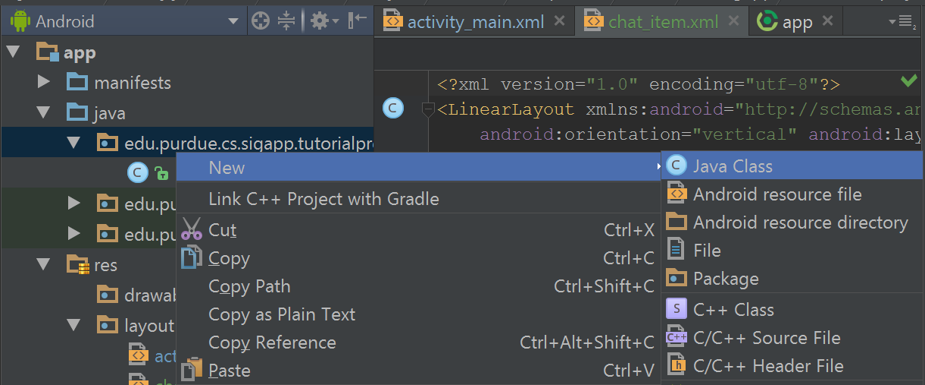Select the res folder icon
The width and height of the screenshot is (925, 385).
click(77, 264)
